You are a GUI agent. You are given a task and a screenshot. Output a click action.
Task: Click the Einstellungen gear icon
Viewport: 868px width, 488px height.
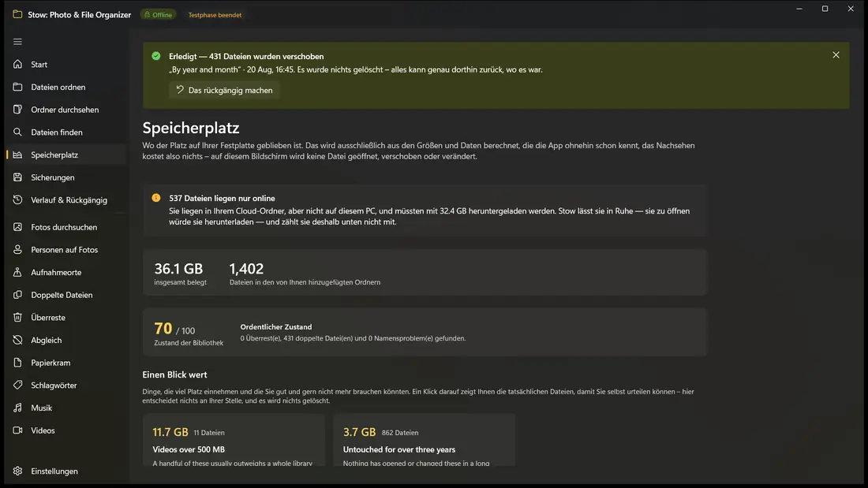(17, 471)
